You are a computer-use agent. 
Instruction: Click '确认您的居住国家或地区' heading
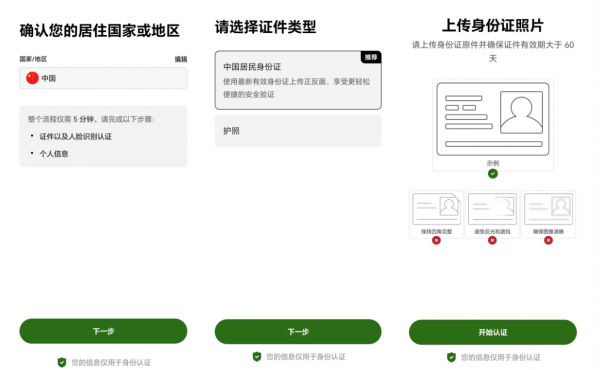coord(99,31)
